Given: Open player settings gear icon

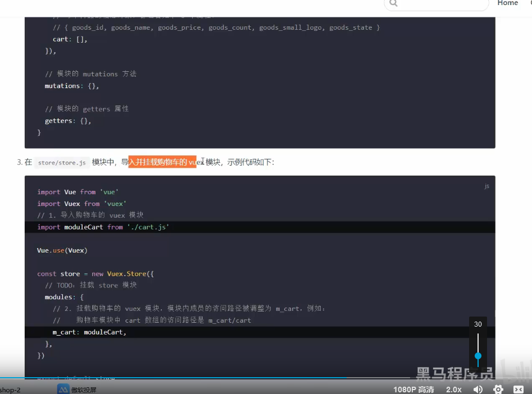Looking at the screenshot, I should click(x=498, y=390).
